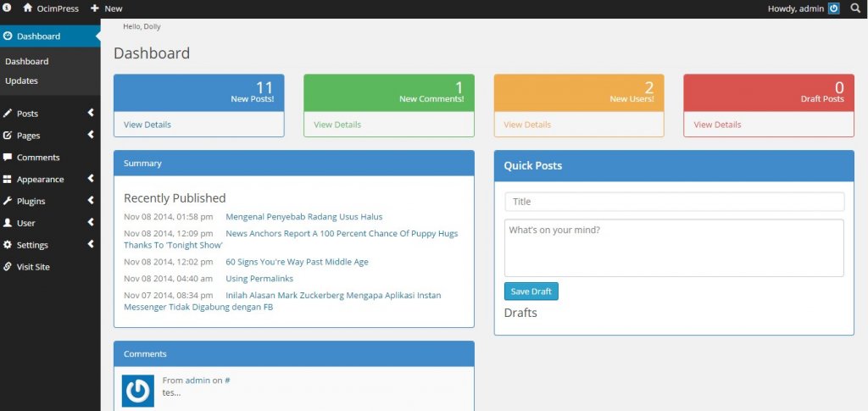
Task: Open the Dashboard main menu item
Action: (x=50, y=36)
